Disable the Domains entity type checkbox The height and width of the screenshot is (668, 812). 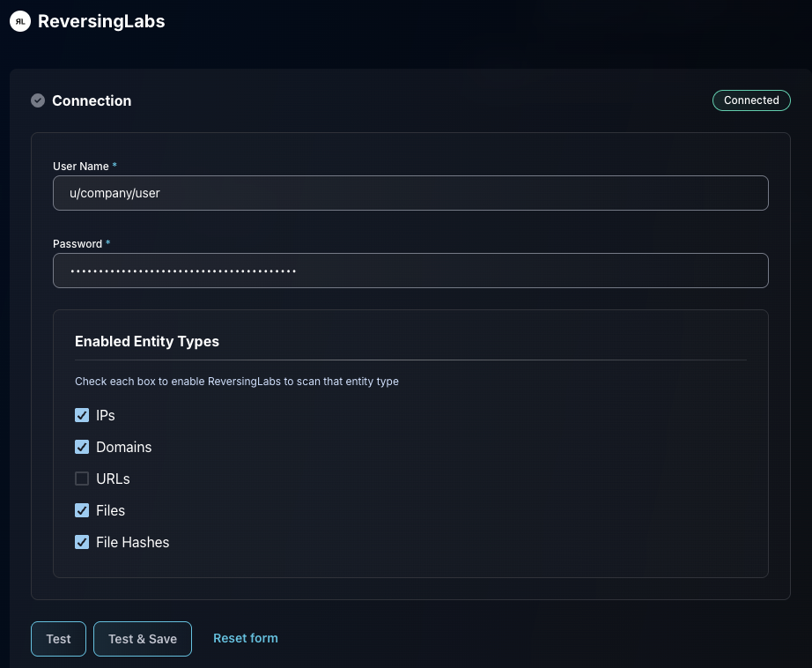click(x=82, y=447)
